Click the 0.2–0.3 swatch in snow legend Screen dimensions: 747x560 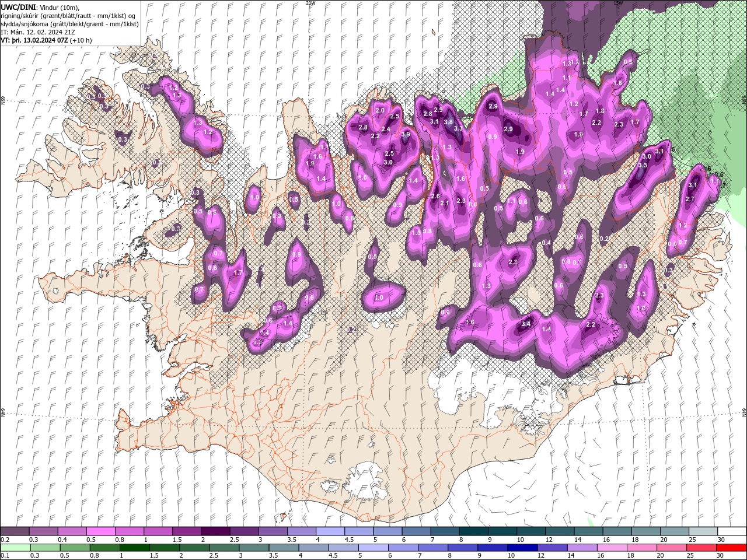click(15, 531)
